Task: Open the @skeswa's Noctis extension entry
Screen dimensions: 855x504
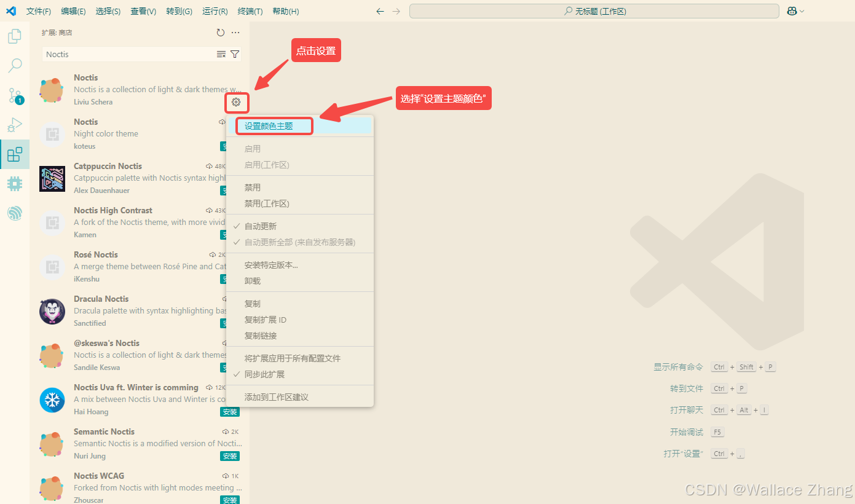Action: (128, 355)
